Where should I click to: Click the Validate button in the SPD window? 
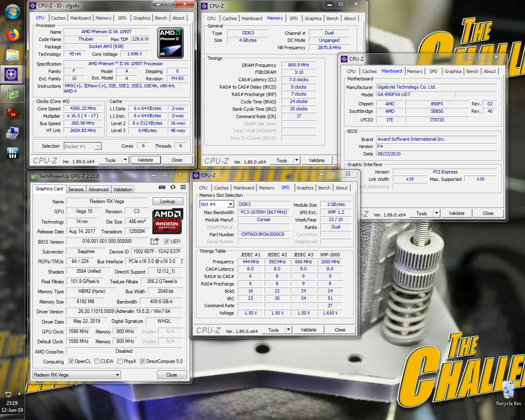pos(308,330)
